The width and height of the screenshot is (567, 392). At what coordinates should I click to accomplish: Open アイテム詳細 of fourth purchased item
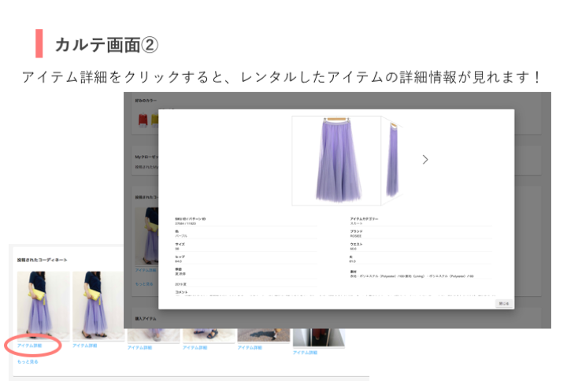(306, 352)
